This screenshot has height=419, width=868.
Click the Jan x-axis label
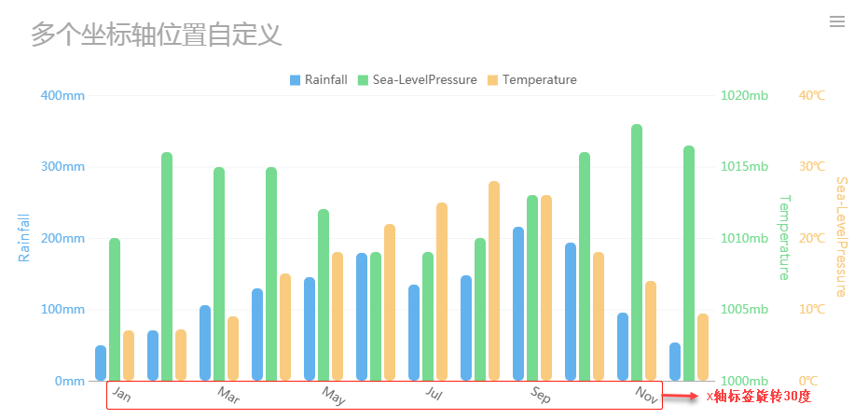[121, 395]
